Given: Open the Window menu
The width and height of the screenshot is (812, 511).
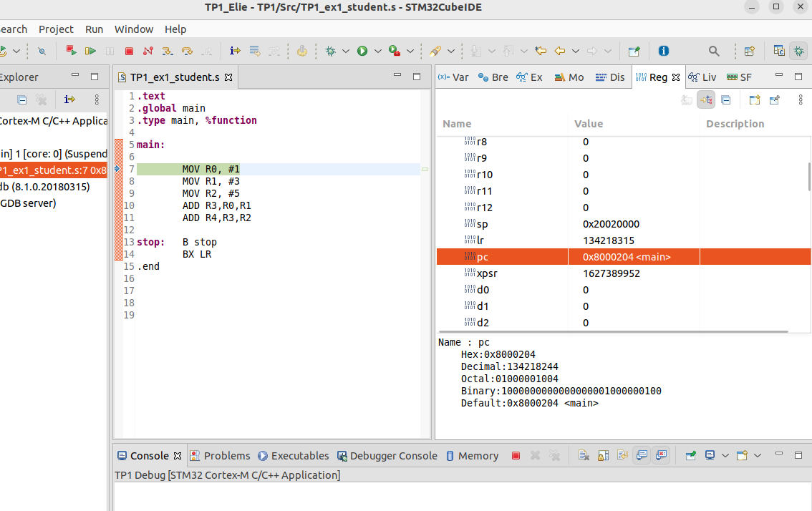Looking at the screenshot, I should 134,29.
